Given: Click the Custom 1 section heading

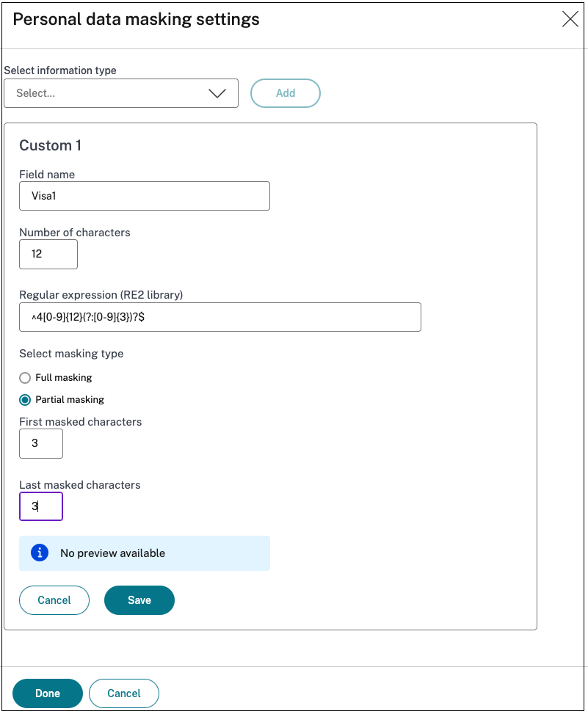Looking at the screenshot, I should click(50, 145).
